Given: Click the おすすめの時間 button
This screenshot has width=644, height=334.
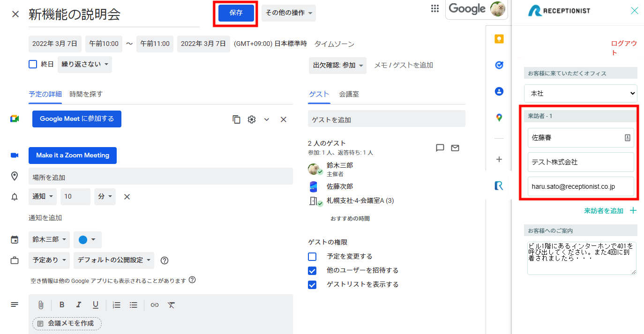Looking at the screenshot, I should click(350, 219).
